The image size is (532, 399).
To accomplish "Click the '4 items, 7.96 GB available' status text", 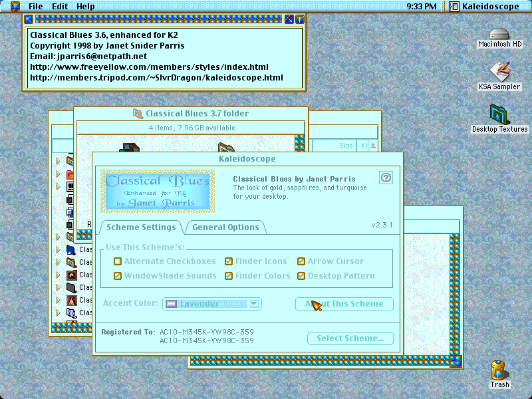I will [x=192, y=128].
